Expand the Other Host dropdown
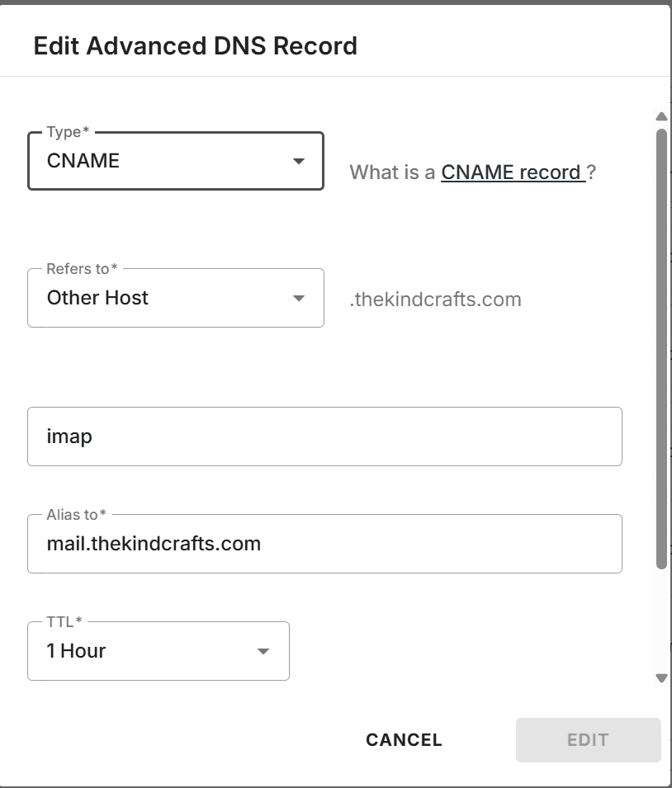This screenshot has height=788, width=672. point(165,299)
